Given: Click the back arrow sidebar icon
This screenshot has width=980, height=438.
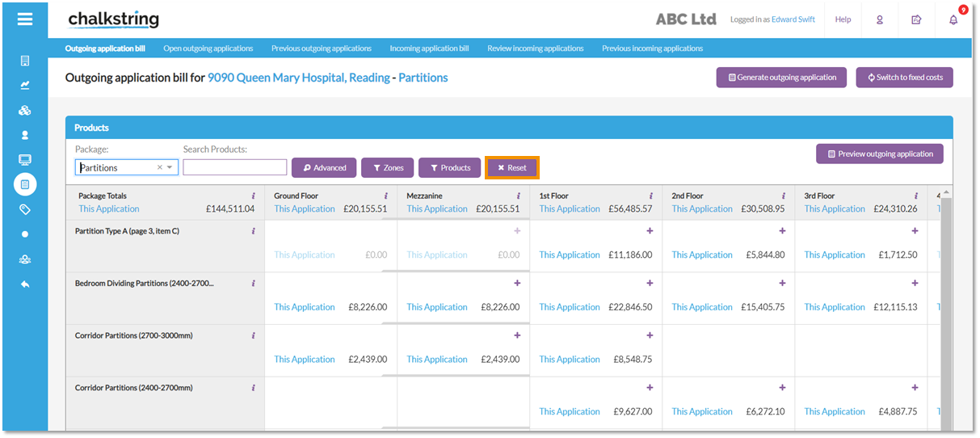Looking at the screenshot, I should coord(25,284).
